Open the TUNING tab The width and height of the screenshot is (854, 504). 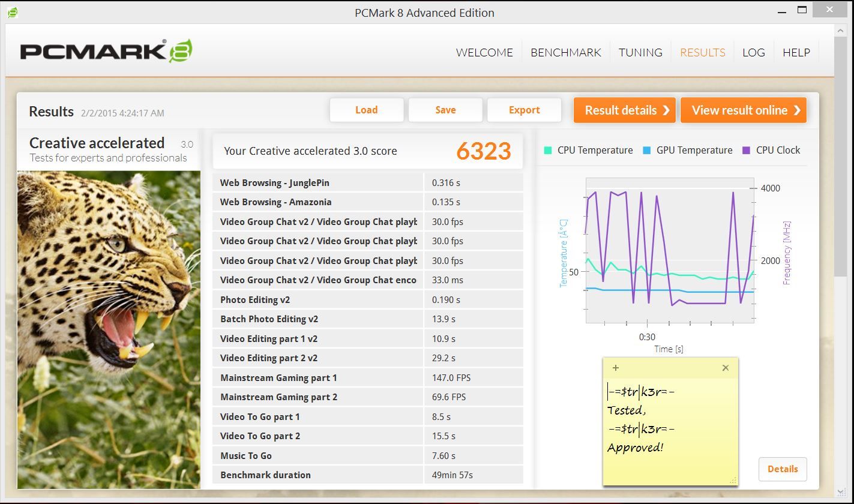tap(640, 53)
